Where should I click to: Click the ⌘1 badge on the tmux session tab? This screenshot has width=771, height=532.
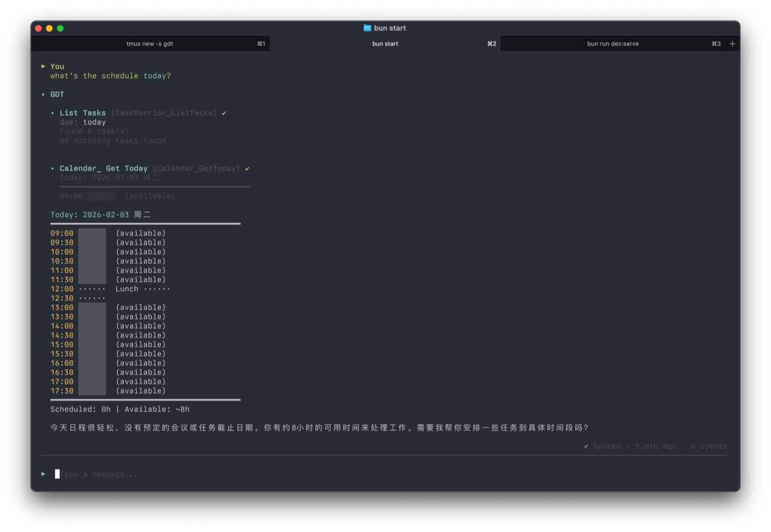[x=260, y=43]
